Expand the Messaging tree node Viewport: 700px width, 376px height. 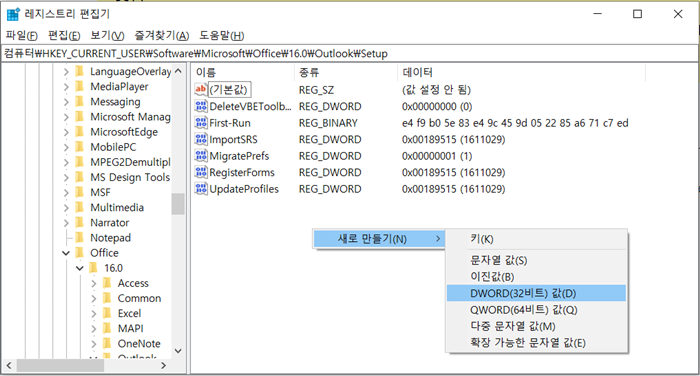click(66, 102)
